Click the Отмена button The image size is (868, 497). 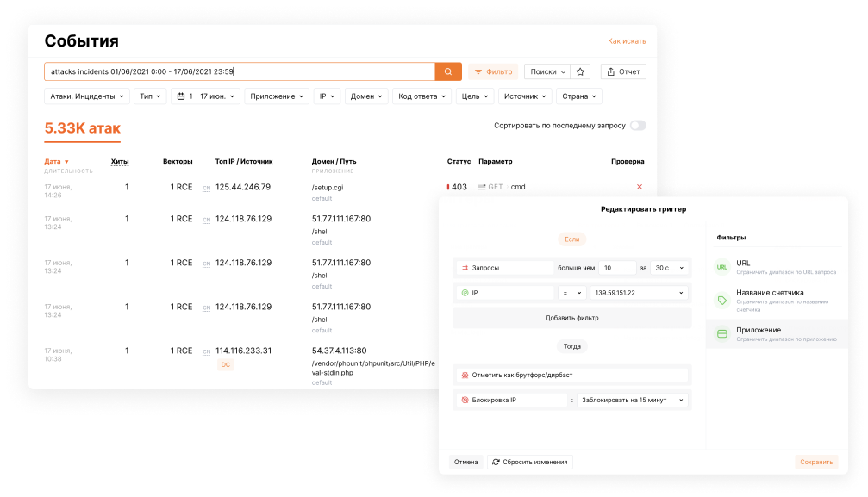pos(465,463)
